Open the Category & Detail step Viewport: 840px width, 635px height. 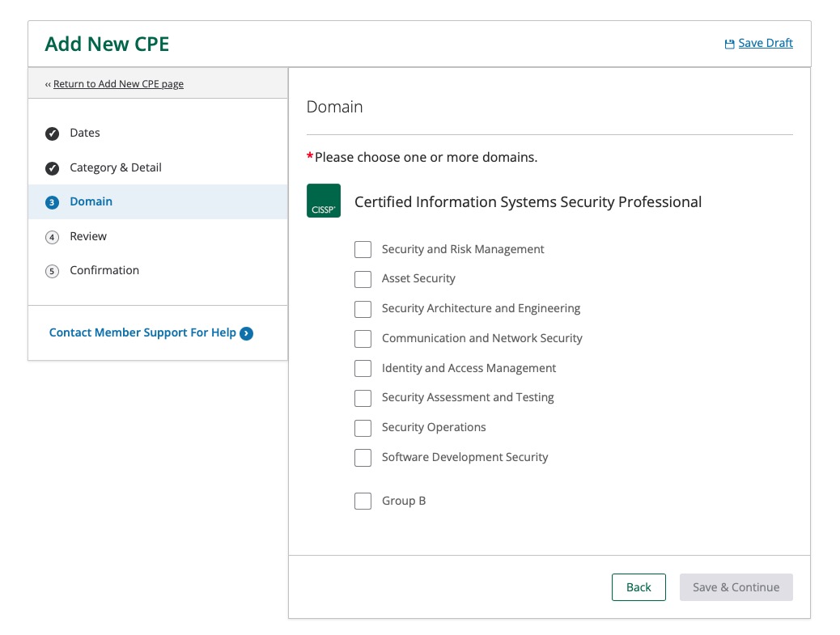tap(116, 167)
